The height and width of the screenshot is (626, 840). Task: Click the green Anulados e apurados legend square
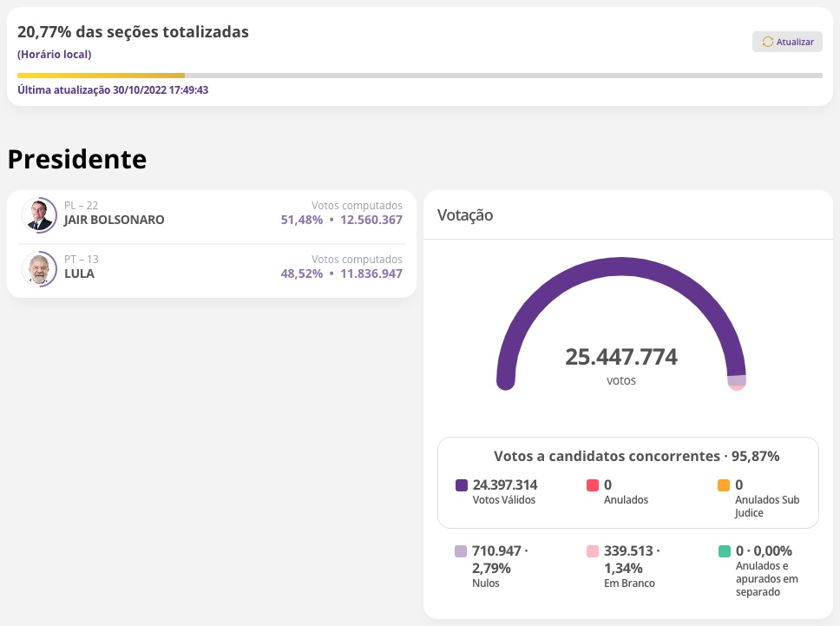(724, 550)
